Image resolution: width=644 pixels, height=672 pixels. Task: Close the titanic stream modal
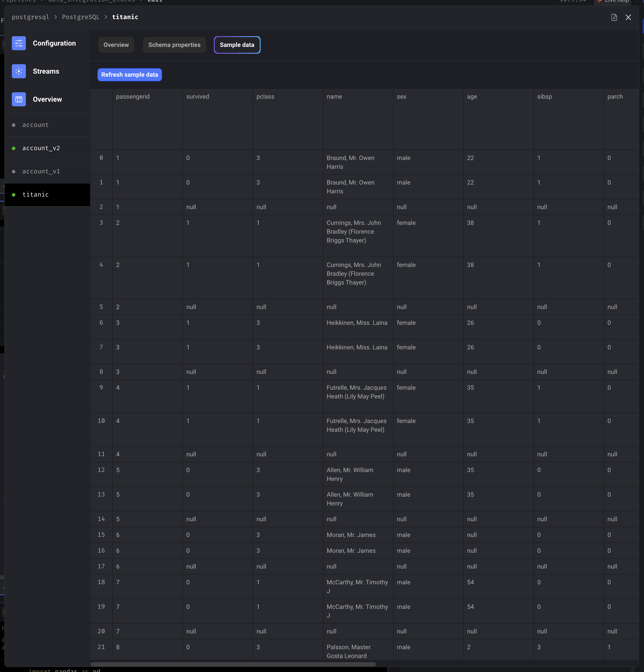click(x=628, y=18)
